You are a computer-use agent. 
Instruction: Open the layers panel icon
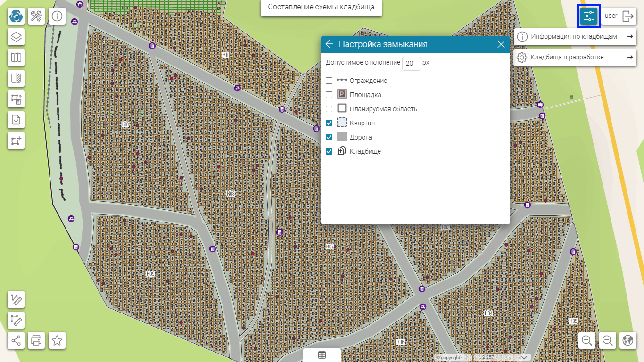(x=17, y=37)
